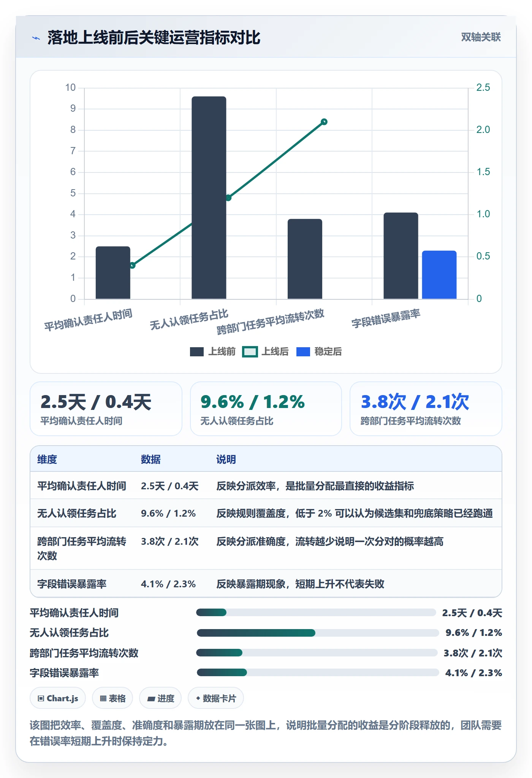Click the 2.5天 / 0.4天 data card
This screenshot has height=778, width=532.
tap(106, 409)
